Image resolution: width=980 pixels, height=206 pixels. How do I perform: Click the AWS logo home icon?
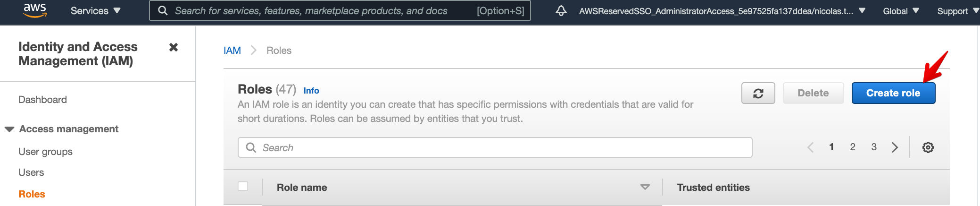coord(35,10)
